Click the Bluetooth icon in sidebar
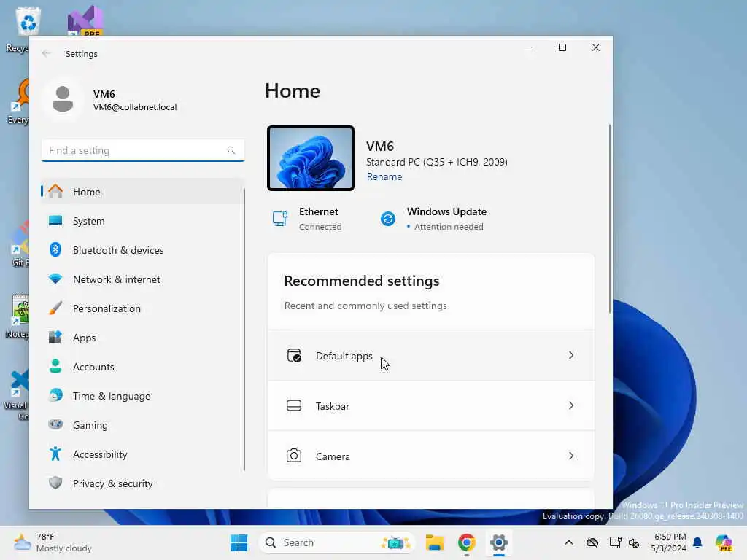 point(55,249)
